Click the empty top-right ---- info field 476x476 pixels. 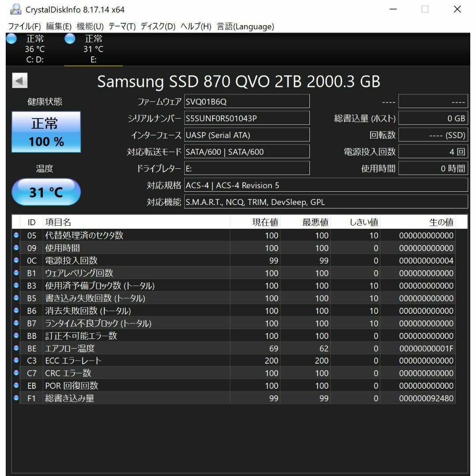(433, 101)
